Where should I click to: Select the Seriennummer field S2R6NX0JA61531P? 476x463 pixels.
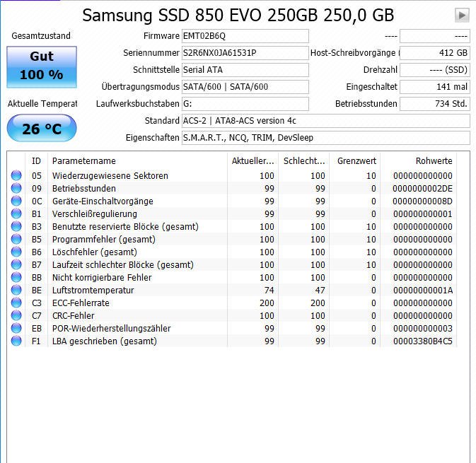(245, 53)
